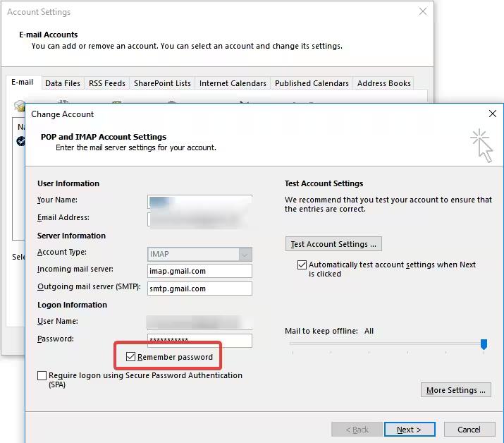The height and width of the screenshot is (443, 504).
Task: Switch to the Address Books tab
Action: click(x=383, y=83)
